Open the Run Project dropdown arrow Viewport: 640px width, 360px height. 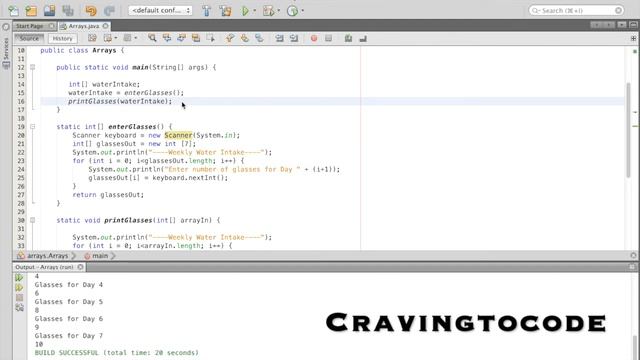tap(255, 11)
